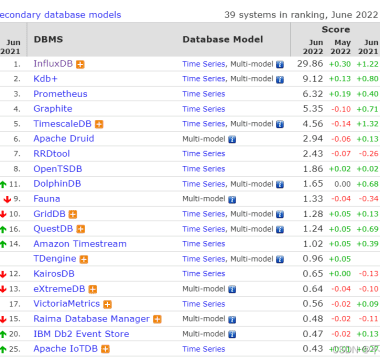Open the GridDB link

coord(49,214)
